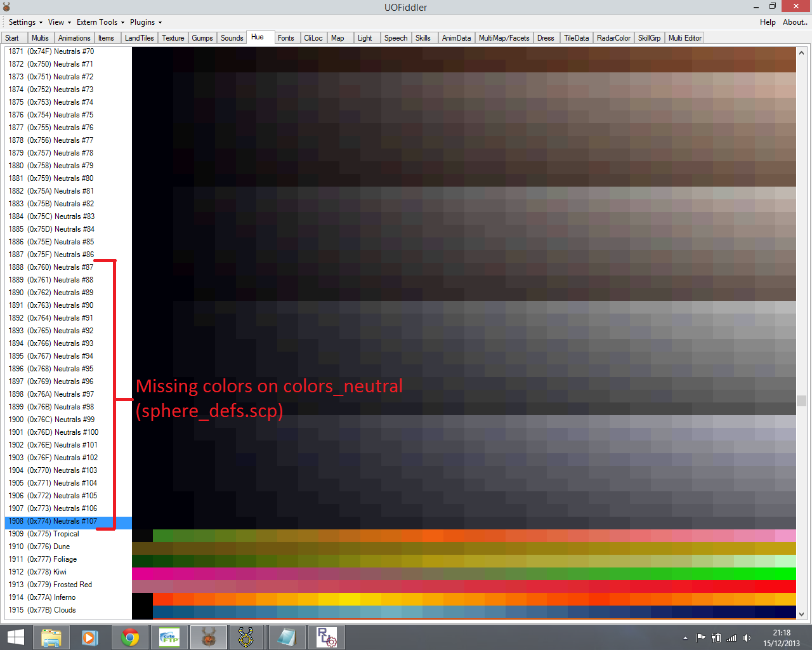Open the Windows Start button

[x=15, y=637]
